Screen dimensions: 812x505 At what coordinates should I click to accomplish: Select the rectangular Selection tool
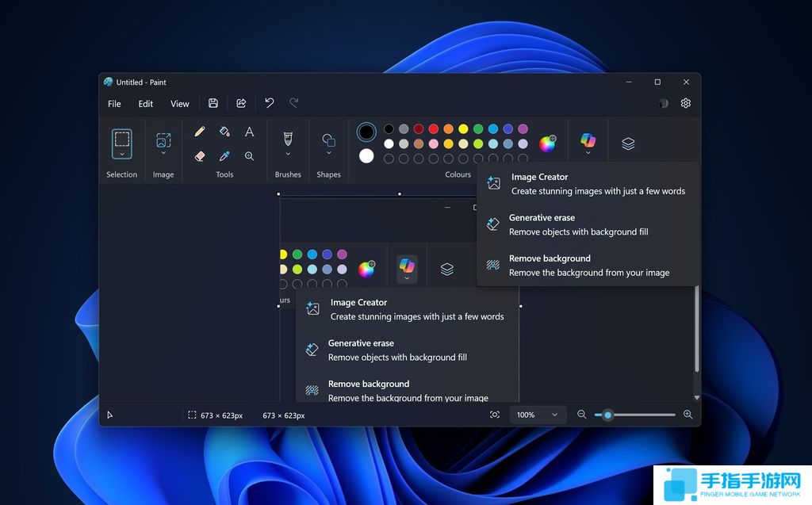click(122, 139)
